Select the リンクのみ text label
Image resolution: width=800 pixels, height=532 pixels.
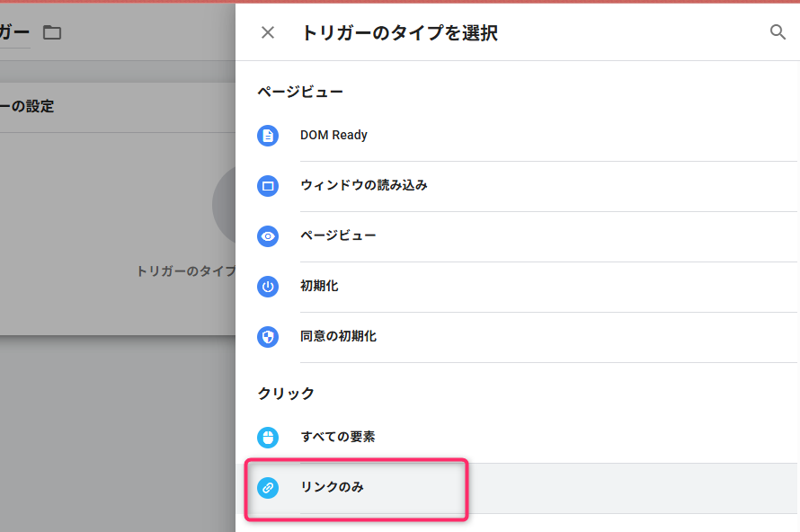(332, 488)
